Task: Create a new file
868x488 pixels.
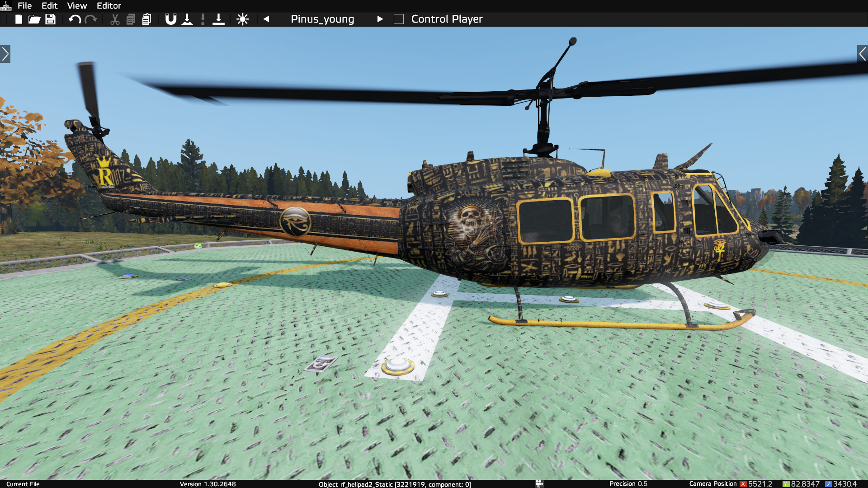Action: point(18,19)
